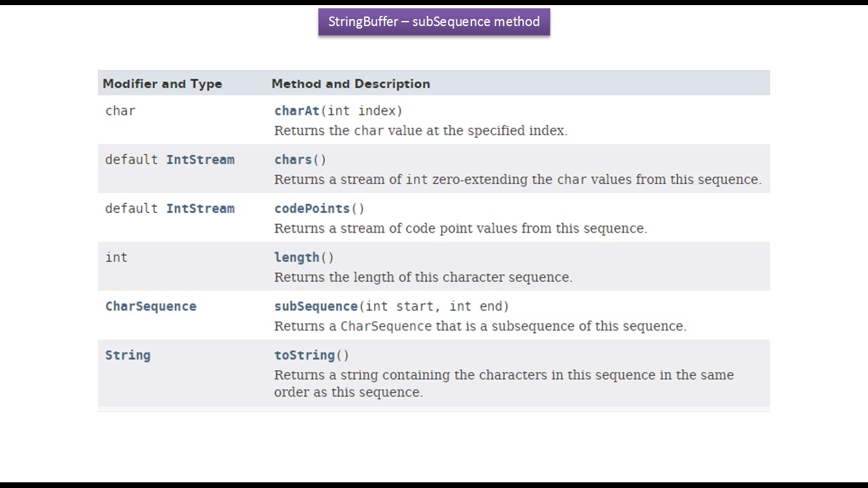Click the StringBuffer – subSequence method title banner
This screenshot has width=868, height=488.
pyautogui.click(x=434, y=22)
